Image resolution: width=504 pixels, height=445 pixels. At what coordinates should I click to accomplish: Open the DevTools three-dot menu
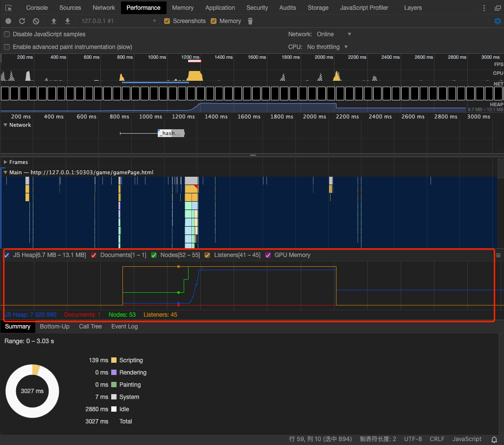coord(484,8)
